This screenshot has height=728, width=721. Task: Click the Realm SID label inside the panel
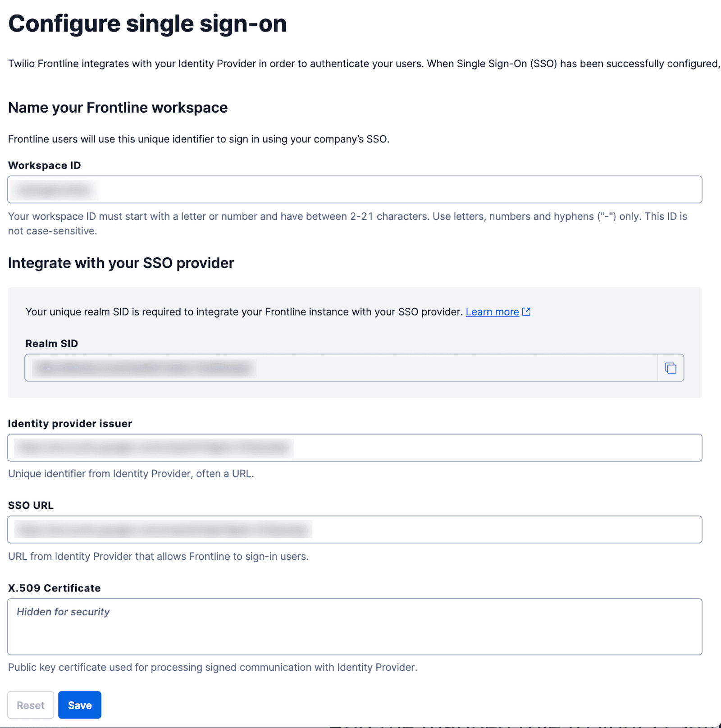pyautogui.click(x=51, y=343)
